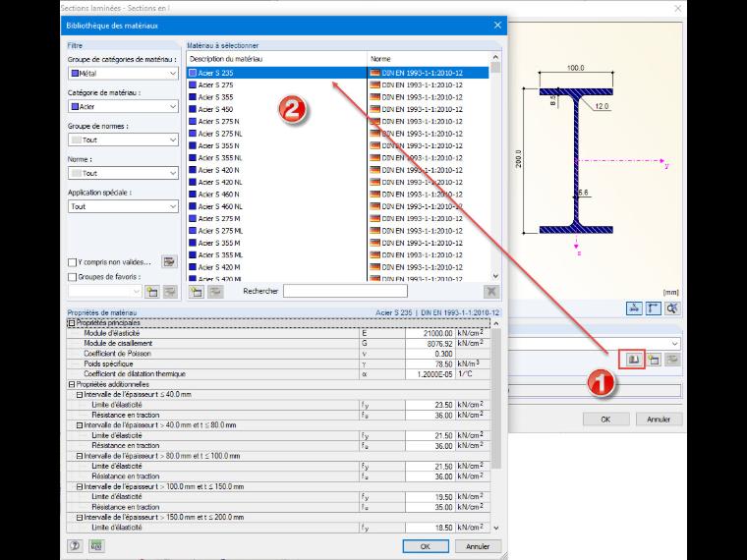Image resolution: width=747 pixels, height=560 pixels.
Task: Open material library icon in Sections laminées window
Action: click(633, 360)
